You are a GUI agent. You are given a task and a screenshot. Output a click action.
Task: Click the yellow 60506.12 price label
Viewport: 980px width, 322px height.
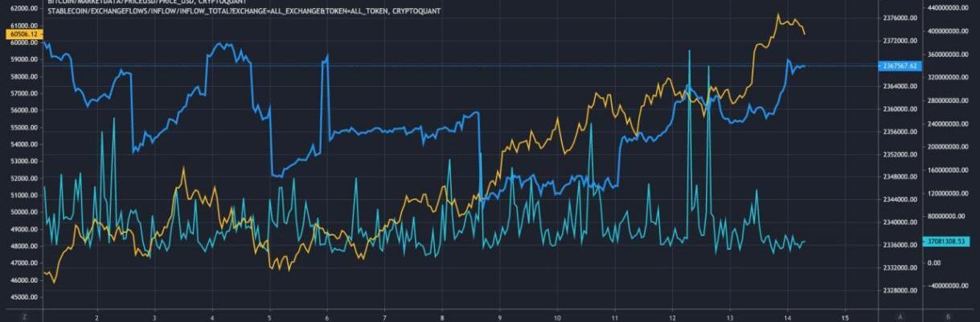[x=21, y=35]
